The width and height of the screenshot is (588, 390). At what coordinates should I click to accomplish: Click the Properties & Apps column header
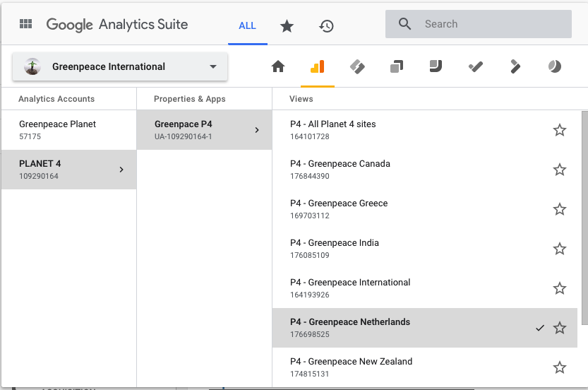[190, 99]
